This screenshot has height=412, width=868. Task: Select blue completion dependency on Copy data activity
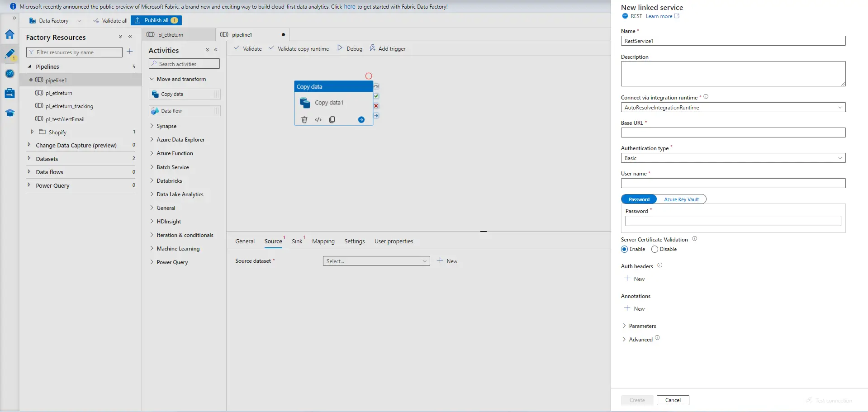point(376,116)
